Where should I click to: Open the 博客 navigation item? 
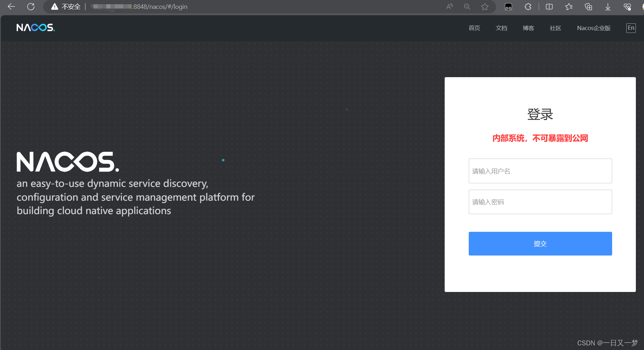[x=528, y=28]
